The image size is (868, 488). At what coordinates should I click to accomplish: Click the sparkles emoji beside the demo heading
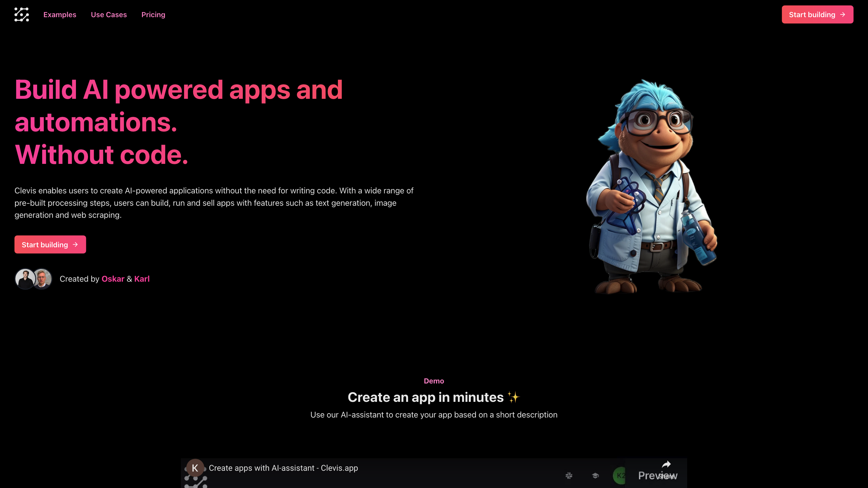pyautogui.click(x=514, y=397)
